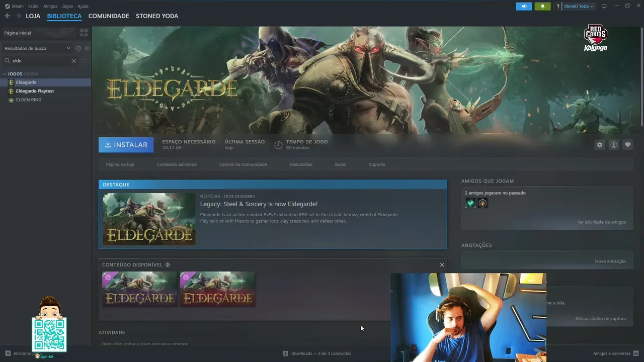Viewport: 644px width, 362px height.
Task: Toggle the ready-to-play filter icon
Action: pos(87,48)
